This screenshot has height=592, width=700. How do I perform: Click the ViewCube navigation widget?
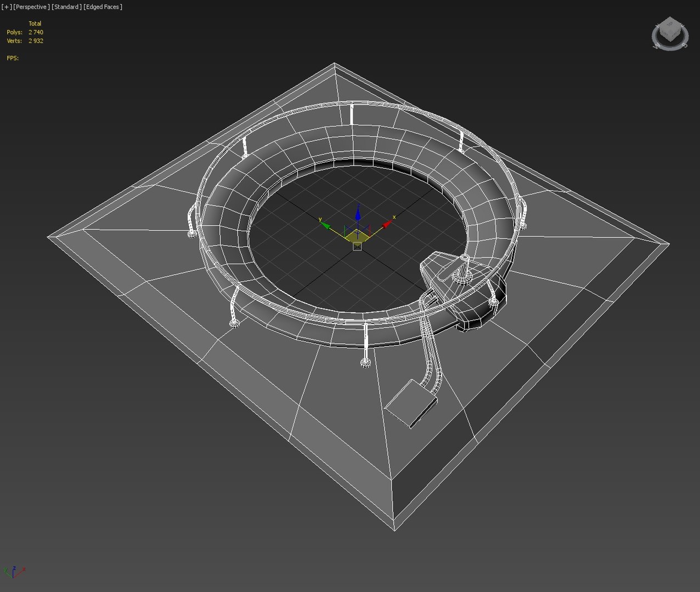[670, 33]
